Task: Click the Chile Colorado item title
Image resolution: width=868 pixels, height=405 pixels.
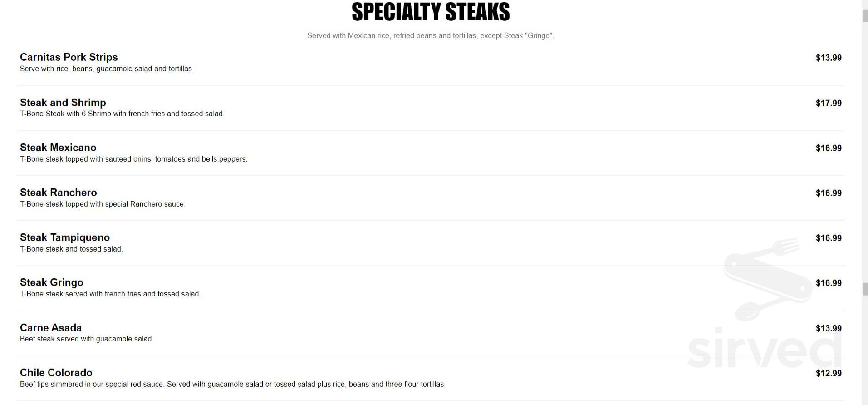Action: [56, 373]
